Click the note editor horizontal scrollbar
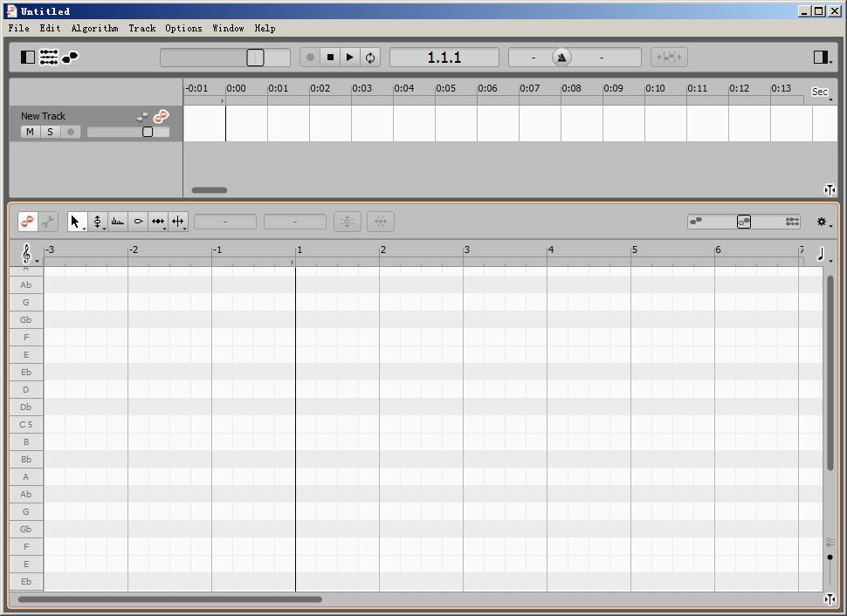 click(170, 599)
